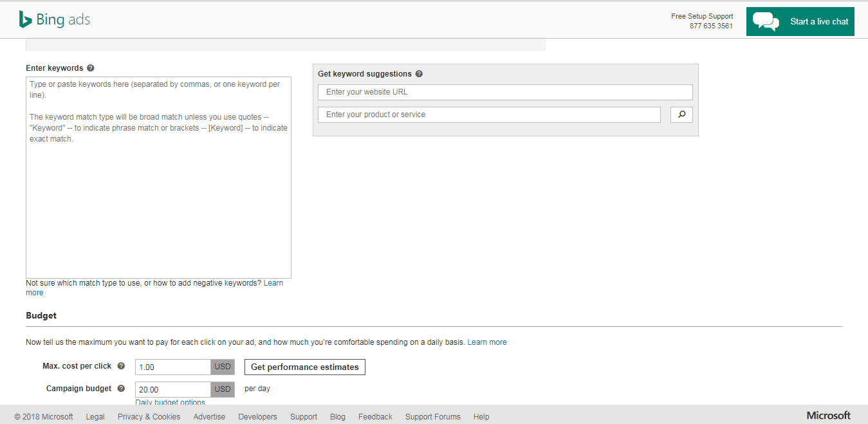Click Get performance estimates button
Image resolution: width=868 pixels, height=424 pixels.
click(x=304, y=367)
